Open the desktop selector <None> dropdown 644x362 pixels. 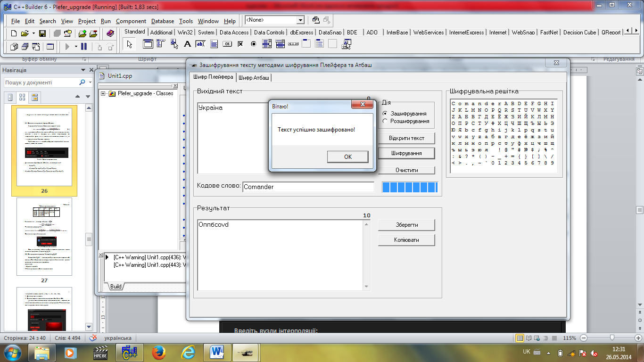300,20
